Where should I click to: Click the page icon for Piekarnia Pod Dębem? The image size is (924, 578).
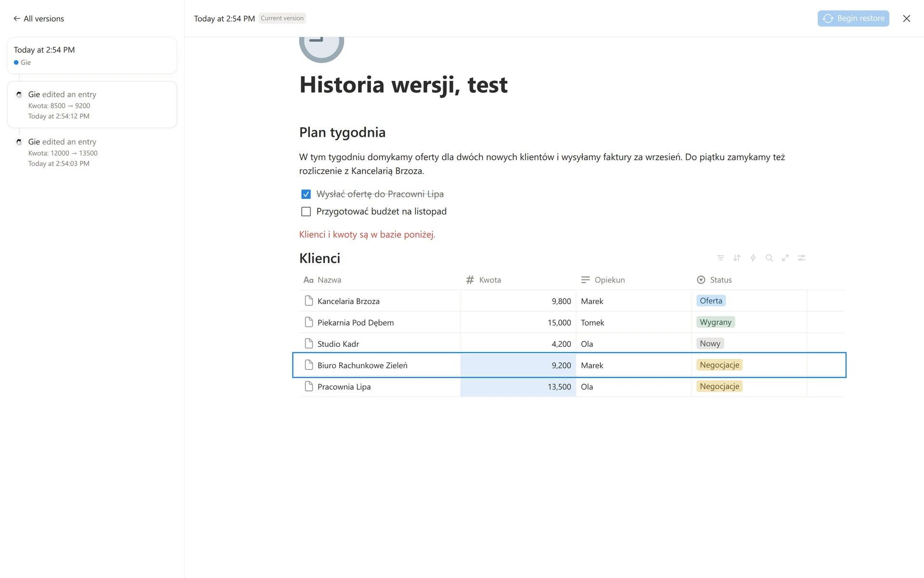pyautogui.click(x=309, y=322)
